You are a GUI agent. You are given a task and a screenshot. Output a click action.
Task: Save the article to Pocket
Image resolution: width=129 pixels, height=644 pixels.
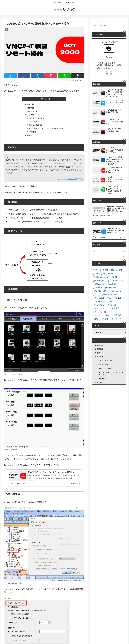tap(51, 76)
